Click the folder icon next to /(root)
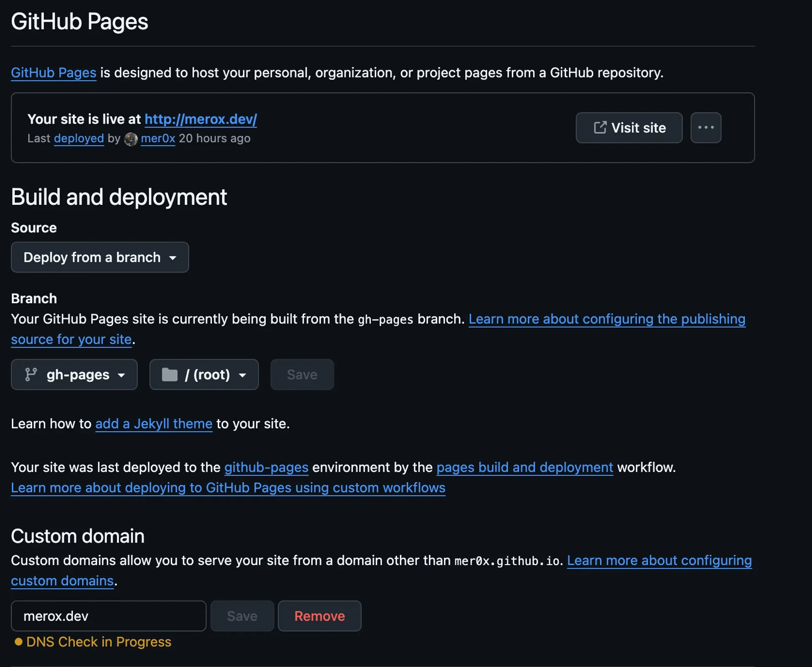This screenshot has height=667, width=812. click(x=170, y=374)
